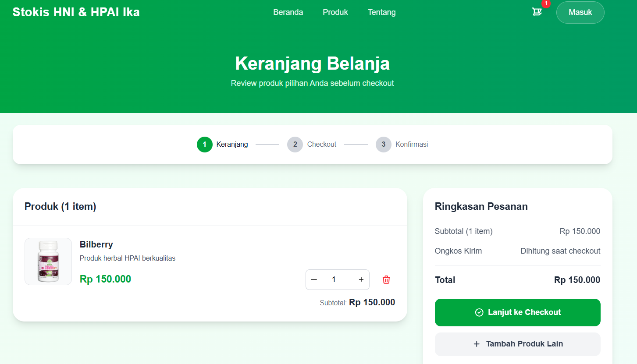
Task: Click the Bilberry product thumbnail image
Action: coord(48,262)
